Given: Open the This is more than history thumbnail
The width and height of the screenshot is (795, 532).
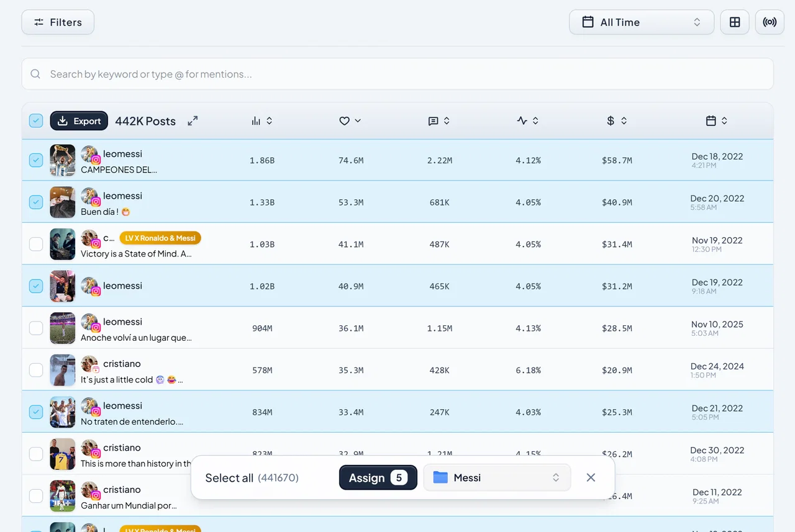Looking at the screenshot, I should click(x=63, y=454).
